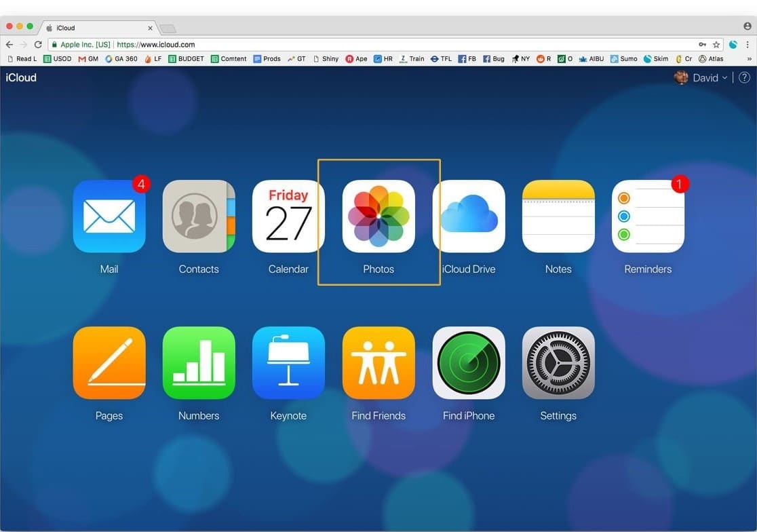This screenshot has height=532, width=757.
Task: Click the iCloud help question mark icon
Action: (x=744, y=78)
